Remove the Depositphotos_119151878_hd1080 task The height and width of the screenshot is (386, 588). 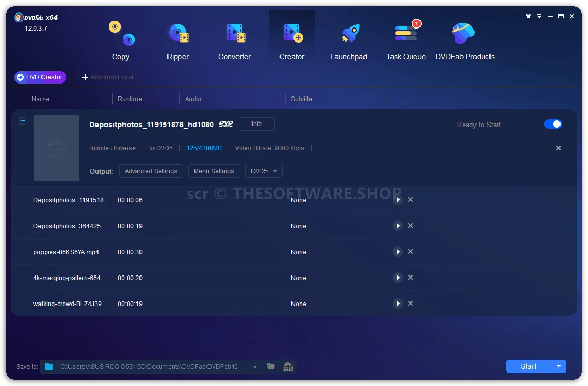click(x=558, y=148)
